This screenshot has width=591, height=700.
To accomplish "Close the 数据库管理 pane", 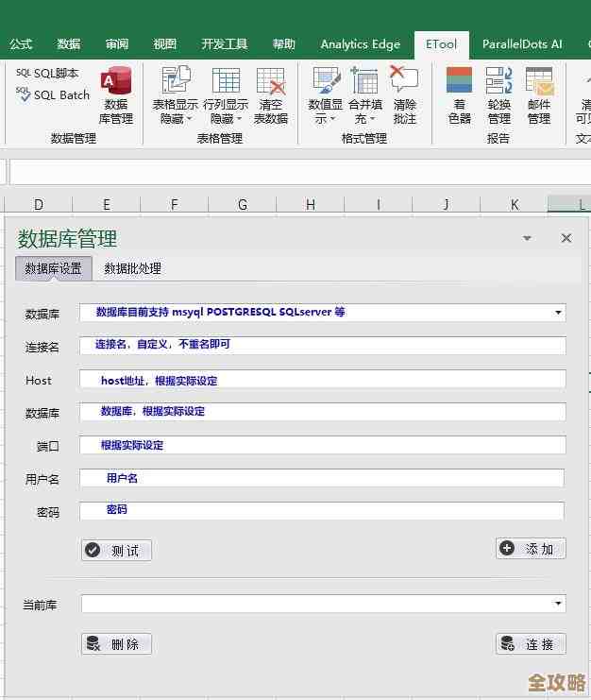I will click(566, 238).
